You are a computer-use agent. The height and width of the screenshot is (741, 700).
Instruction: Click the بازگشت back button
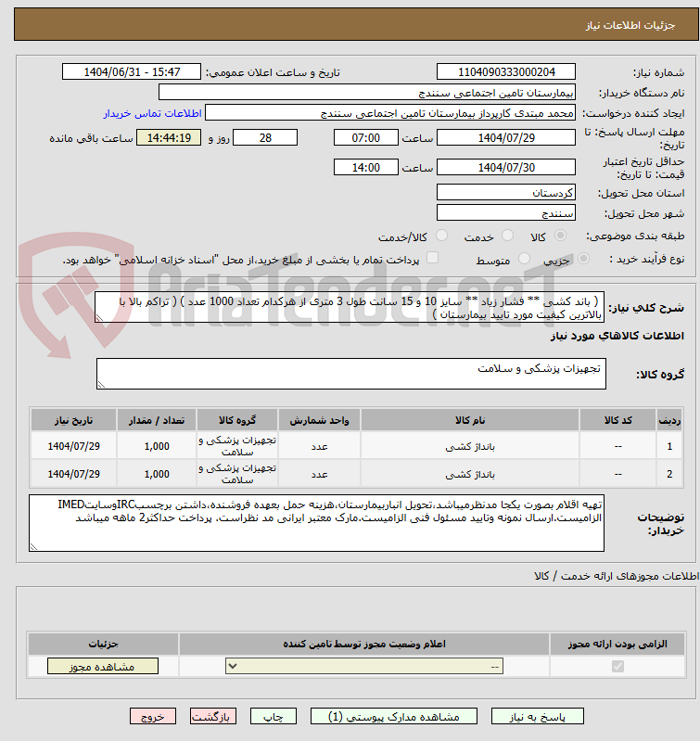[x=213, y=717]
